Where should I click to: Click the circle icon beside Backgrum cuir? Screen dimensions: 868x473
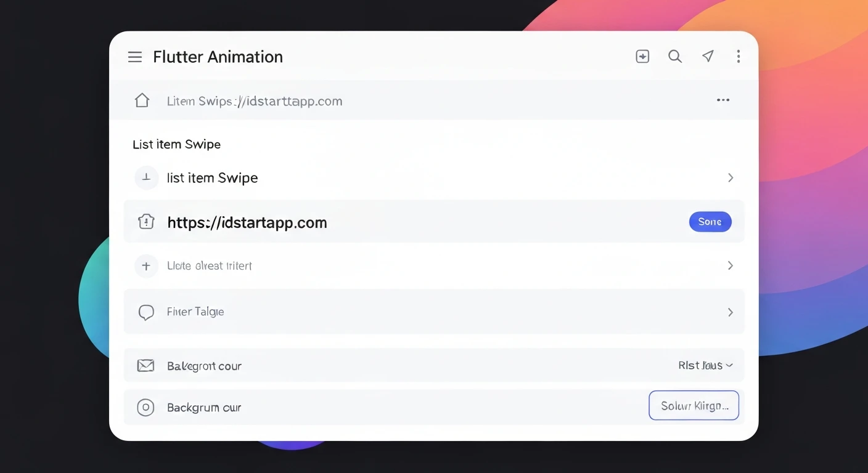(145, 407)
